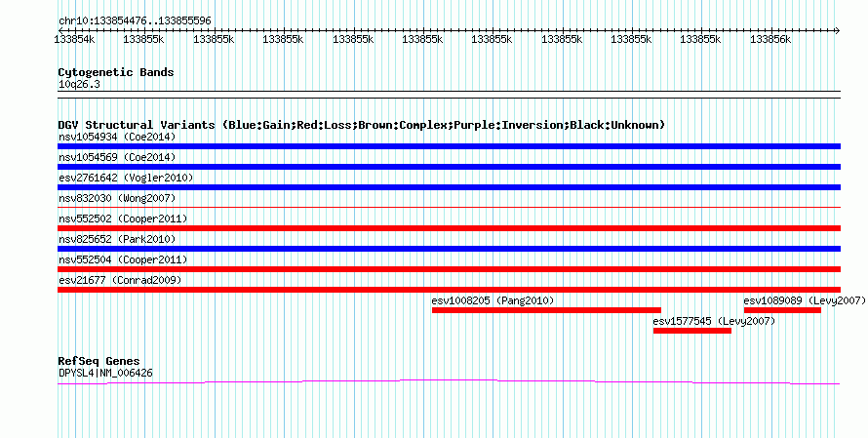
Task: Open the nsv825652 (Park2010) variant label
Action: pyautogui.click(x=117, y=239)
